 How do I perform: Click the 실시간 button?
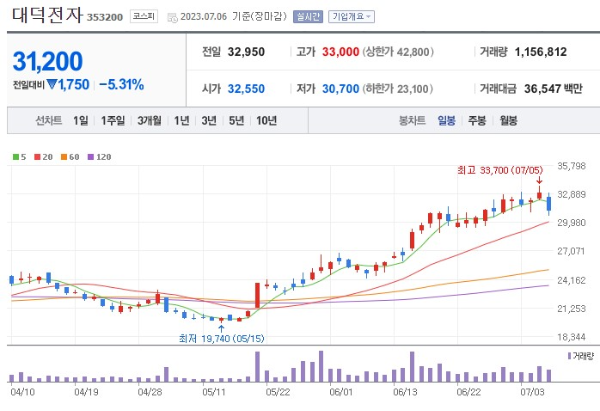[308, 16]
